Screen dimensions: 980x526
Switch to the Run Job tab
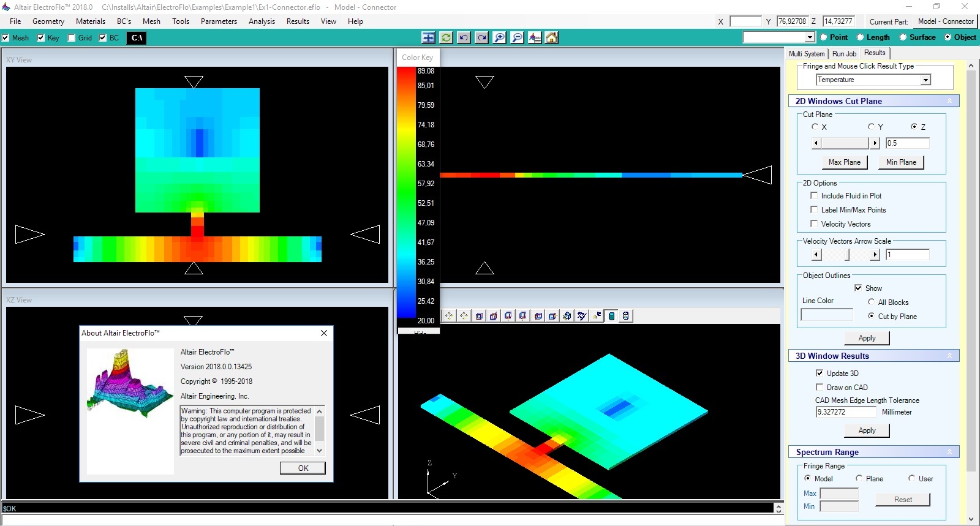click(844, 54)
